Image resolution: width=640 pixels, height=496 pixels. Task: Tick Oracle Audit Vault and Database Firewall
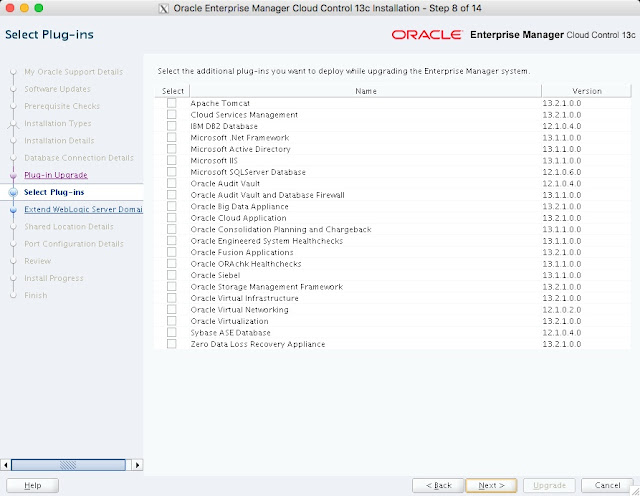pyautogui.click(x=171, y=195)
